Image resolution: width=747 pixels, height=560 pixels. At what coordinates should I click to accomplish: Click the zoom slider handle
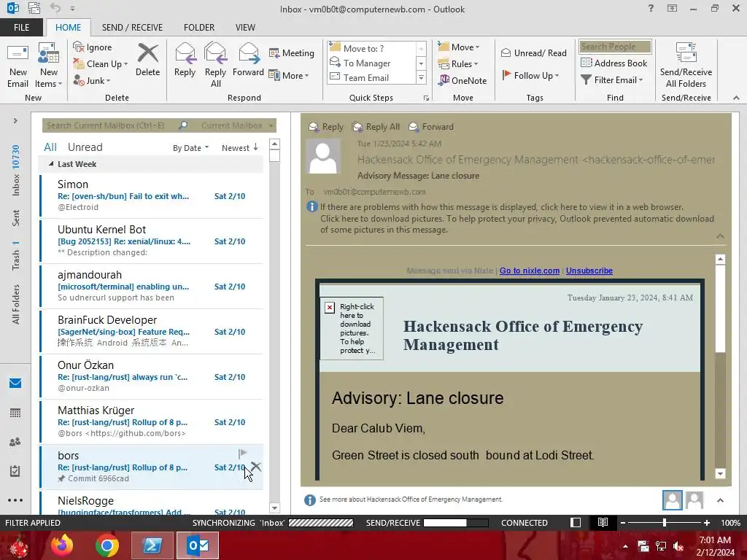click(x=665, y=522)
